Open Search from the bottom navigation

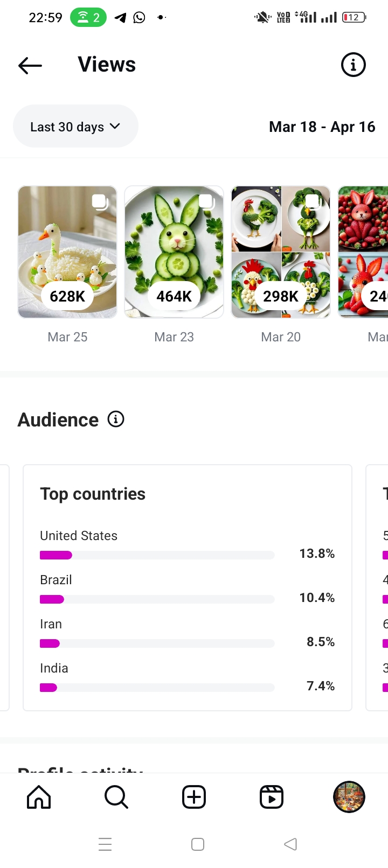(x=116, y=797)
